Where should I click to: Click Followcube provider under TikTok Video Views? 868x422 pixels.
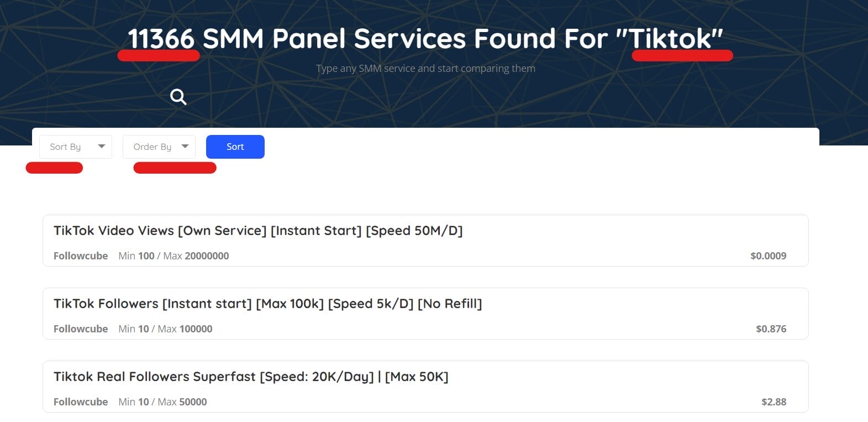(81, 256)
